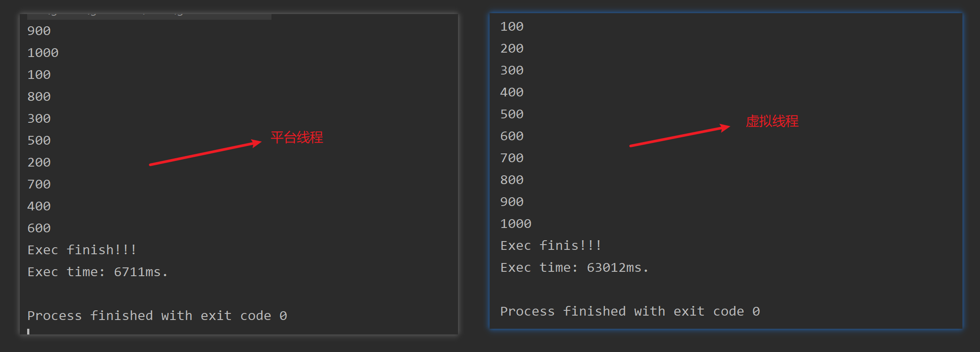The width and height of the screenshot is (980, 352).
Task: Click the '400' line in the 虚拟线程 console output
Action: [512, 92]
